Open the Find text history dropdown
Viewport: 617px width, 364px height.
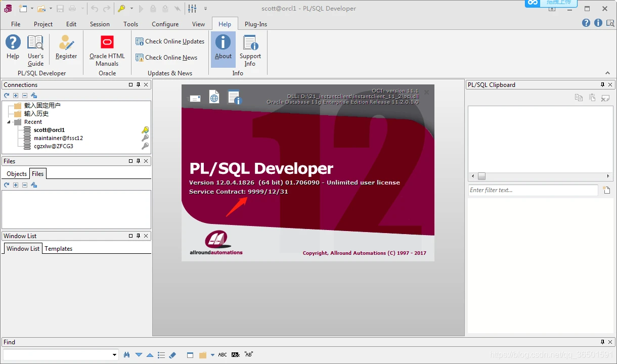pyautogui.click(x=115, y=355)
